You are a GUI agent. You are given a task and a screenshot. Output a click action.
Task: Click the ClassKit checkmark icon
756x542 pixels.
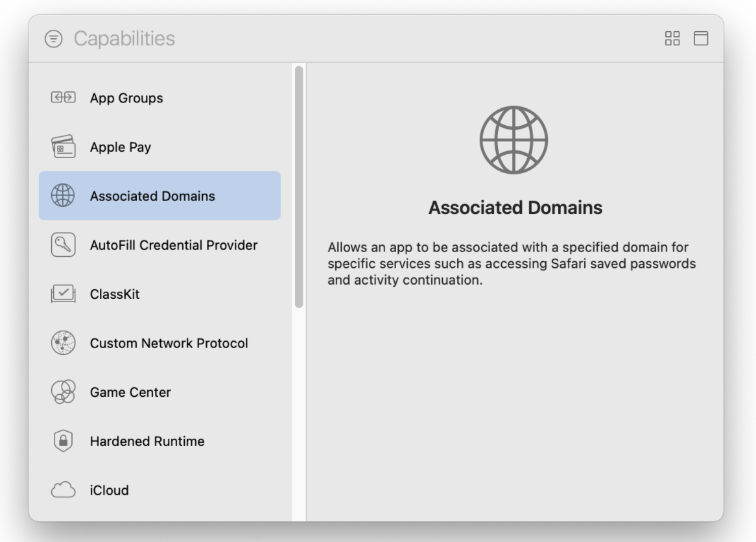click(x=63, y=294)
